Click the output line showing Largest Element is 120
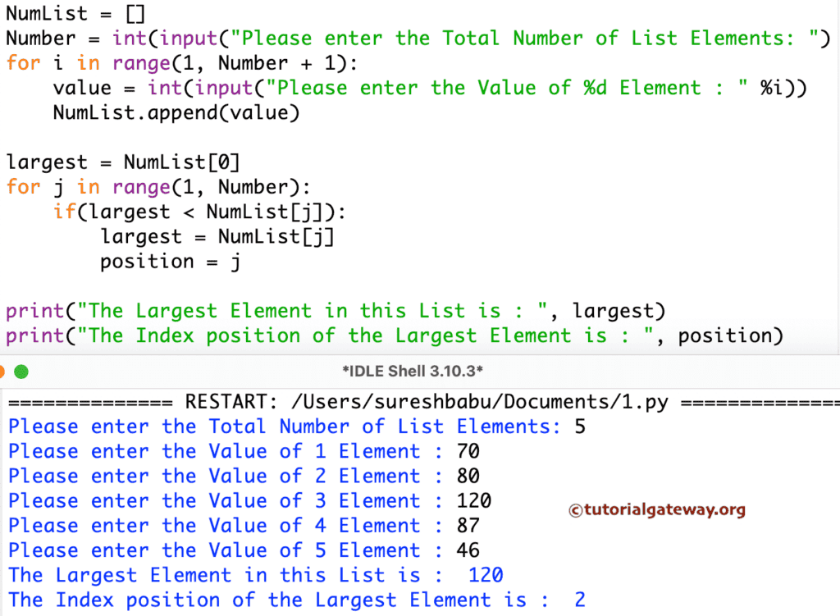 coord(254,575)
